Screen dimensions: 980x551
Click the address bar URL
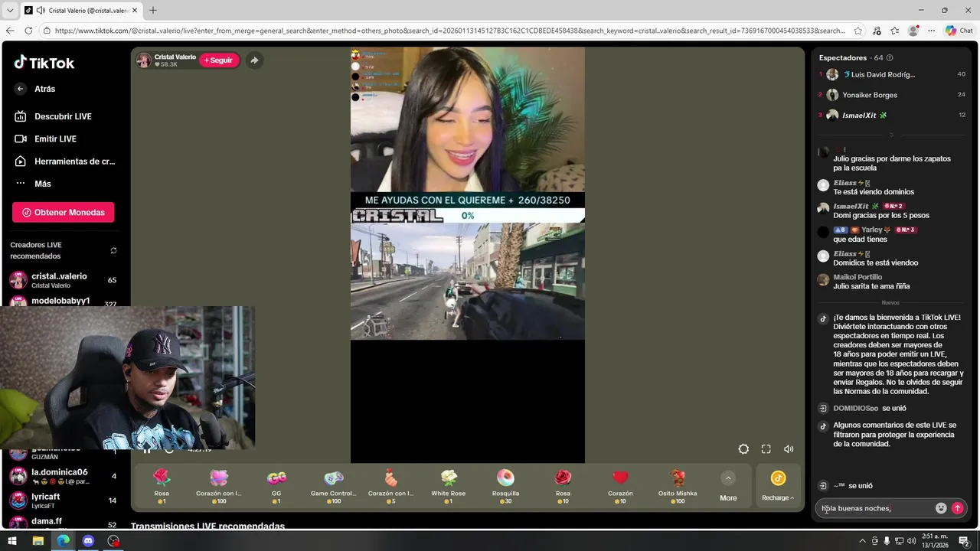(x=449, y=31)
